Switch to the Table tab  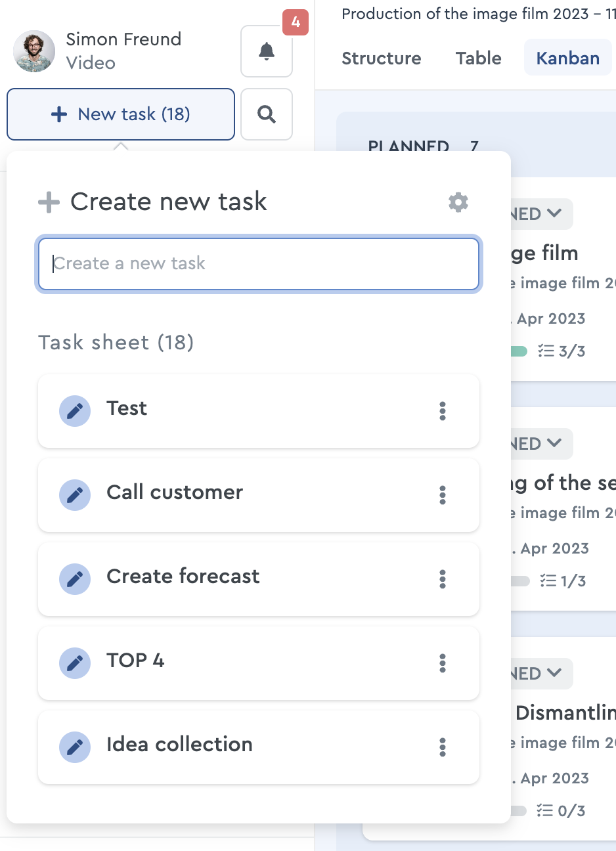[x=479, y=58]
